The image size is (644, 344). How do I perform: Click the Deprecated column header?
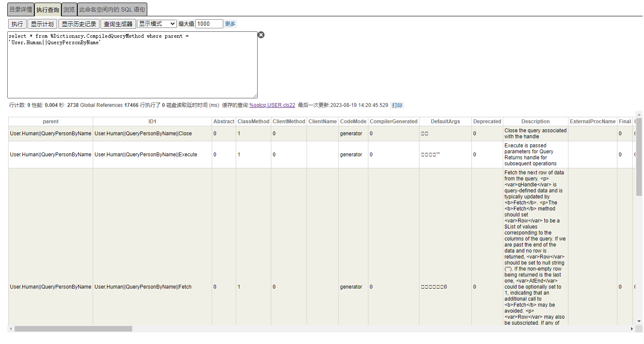(x=487, y=122)
